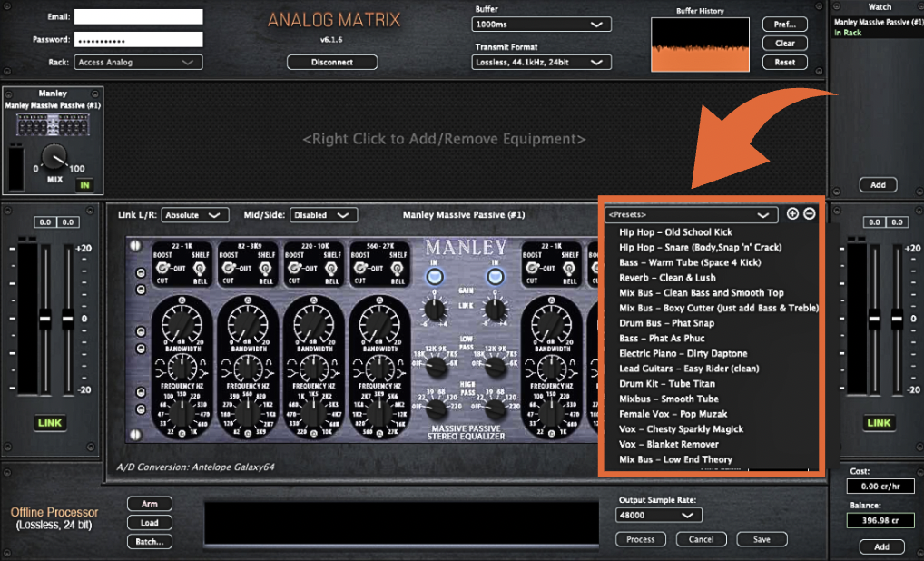Toggle the right LINK button under output faders
924x561 pixels.
point(879,422)
